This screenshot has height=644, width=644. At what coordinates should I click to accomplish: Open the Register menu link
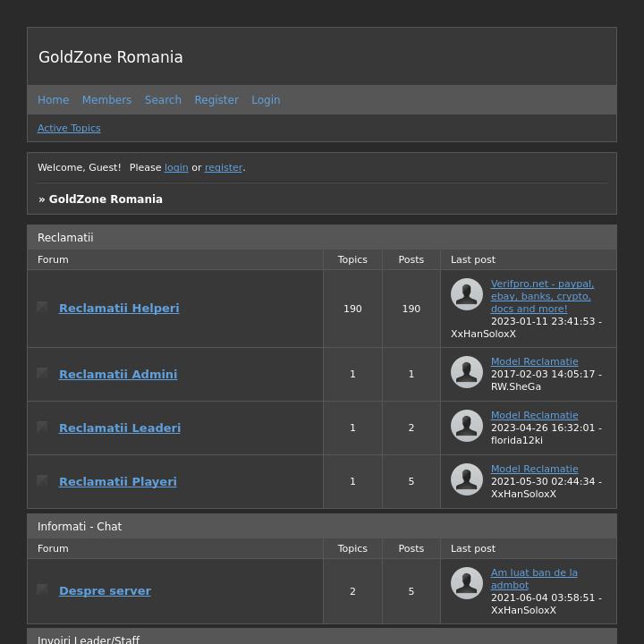click(x=216, y=100)
